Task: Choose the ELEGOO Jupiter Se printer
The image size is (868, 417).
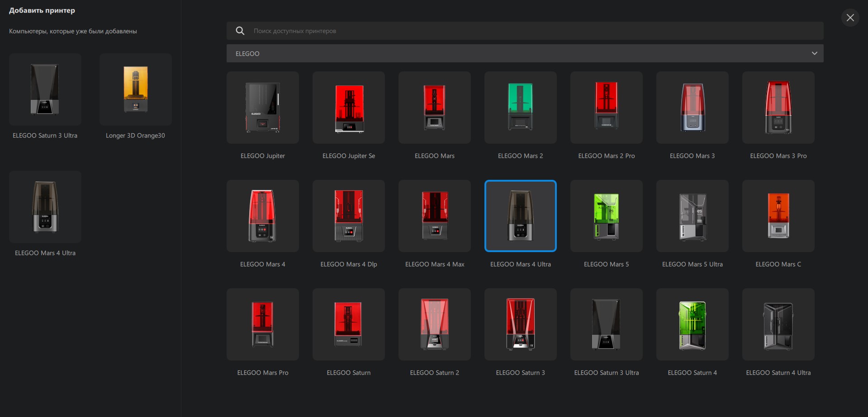Action: 348,108
